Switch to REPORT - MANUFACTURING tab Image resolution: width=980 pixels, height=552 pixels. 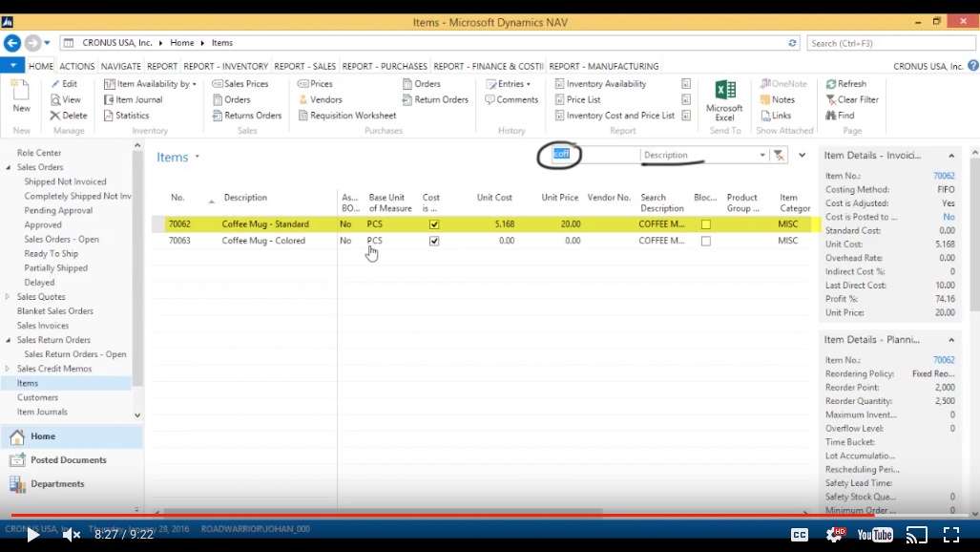click(604, 66)
